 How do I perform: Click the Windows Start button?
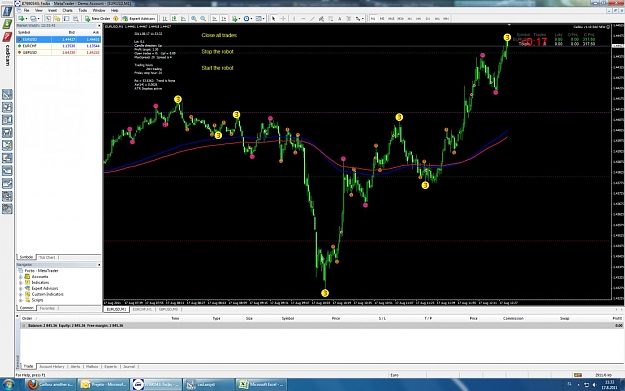tap(8, 385)
